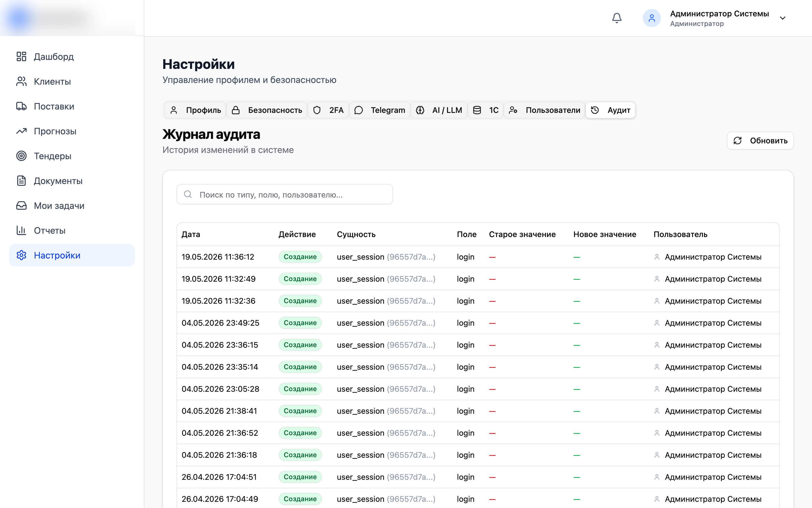Expand the account menu chevron
This screenshot has height=508, width=812.
point(782,18)
